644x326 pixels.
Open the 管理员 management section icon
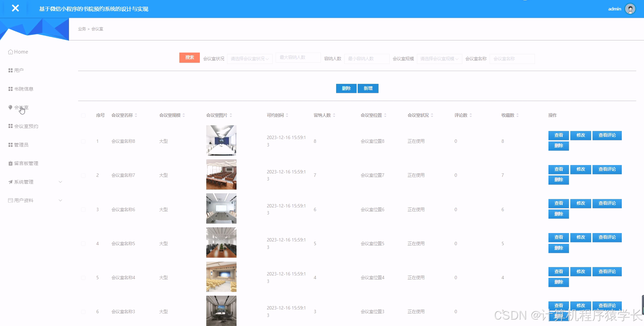tap(10, 145)
